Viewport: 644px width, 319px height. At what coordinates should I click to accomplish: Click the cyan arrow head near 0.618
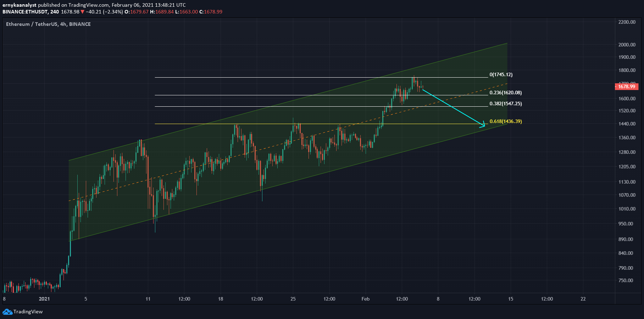click(x=483, y=124)
